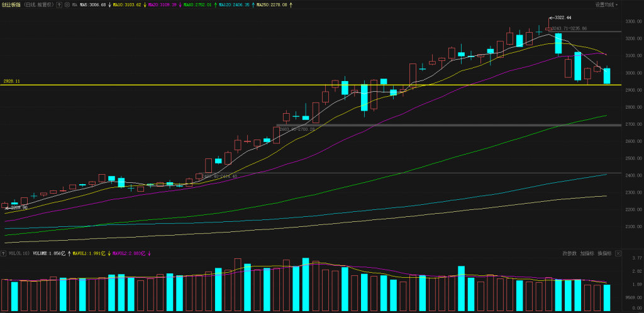Close the volume indicator panel with the X icon

618,254
